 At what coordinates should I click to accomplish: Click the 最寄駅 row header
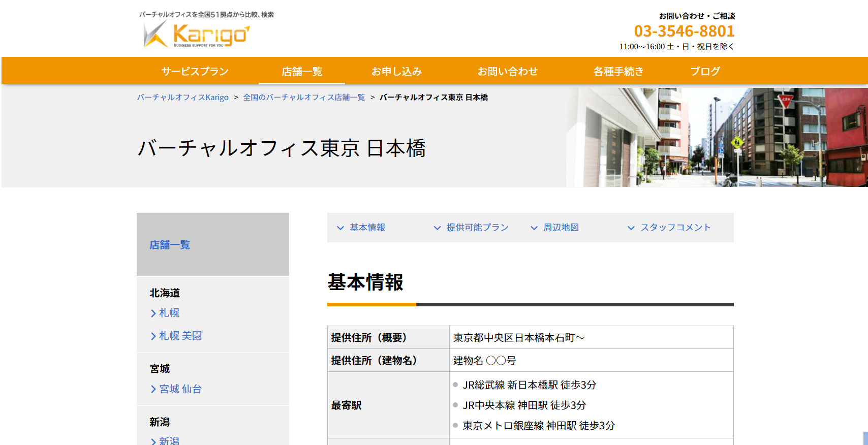pyautogui.click(x=388, y=405)
